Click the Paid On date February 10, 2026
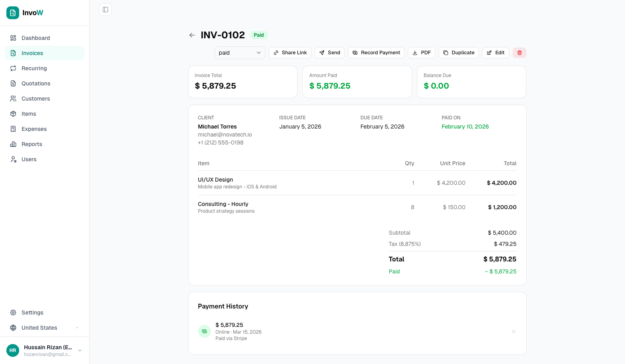 (x=465, y=127)
